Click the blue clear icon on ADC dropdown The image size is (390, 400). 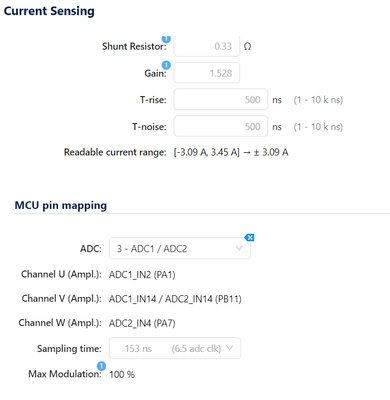(249, 238)
